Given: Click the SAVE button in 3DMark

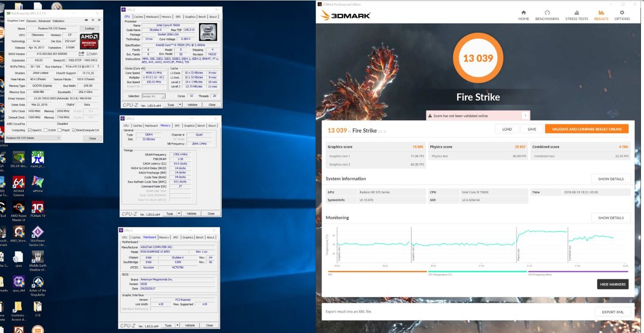Looking at the screenshot, I should coord(532,129).
